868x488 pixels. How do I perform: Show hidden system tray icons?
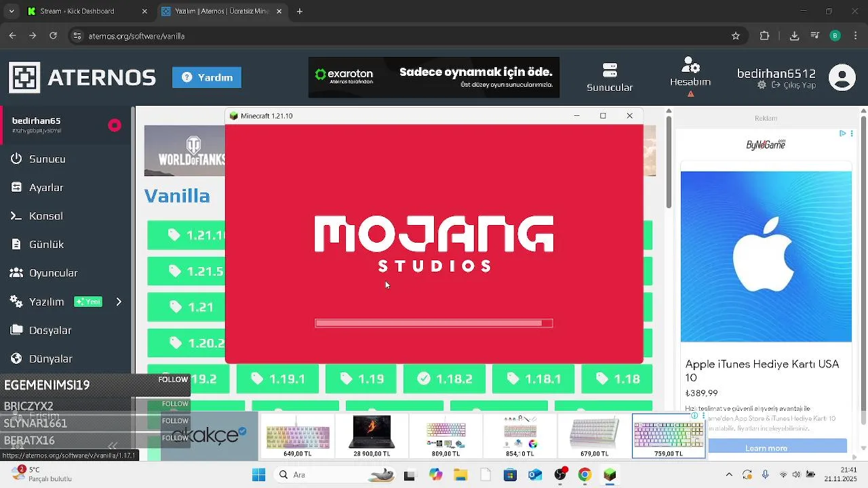click(729, 475)
